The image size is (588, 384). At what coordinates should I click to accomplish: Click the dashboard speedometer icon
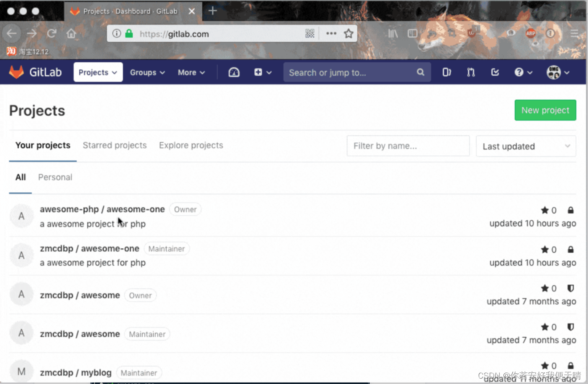[x=234, y=72]
